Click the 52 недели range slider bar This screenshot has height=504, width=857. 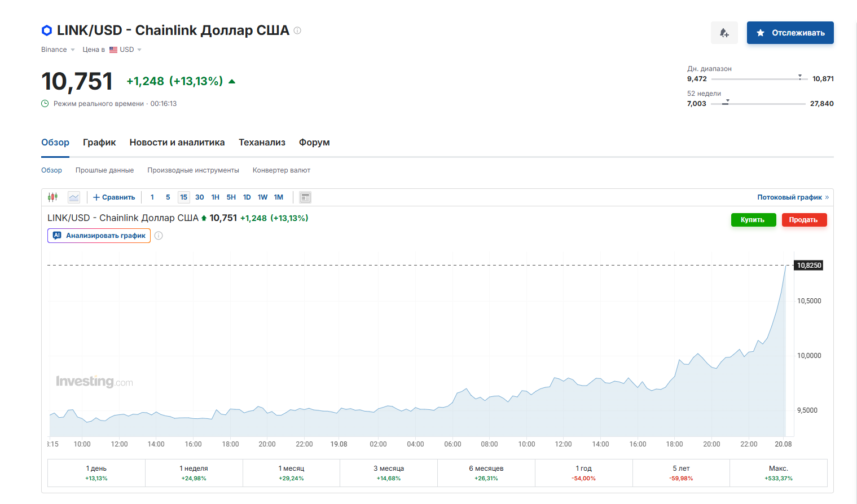(x=758, y=104)
